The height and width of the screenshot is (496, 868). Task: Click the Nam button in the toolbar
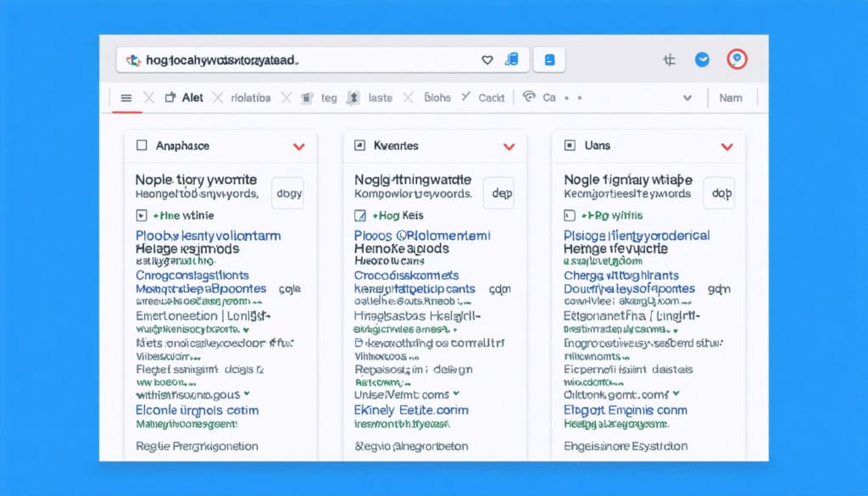click(731, 98)
